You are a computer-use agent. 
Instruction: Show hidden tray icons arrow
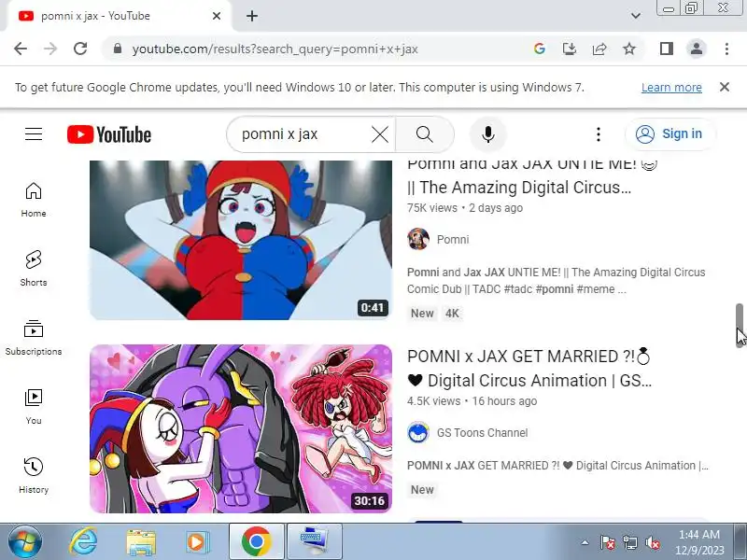pos(585,542)
